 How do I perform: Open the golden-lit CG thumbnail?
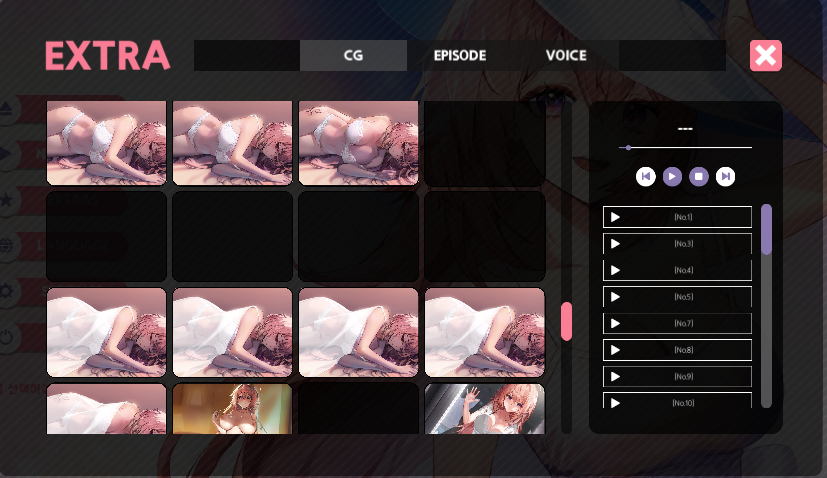pos(233,409)
